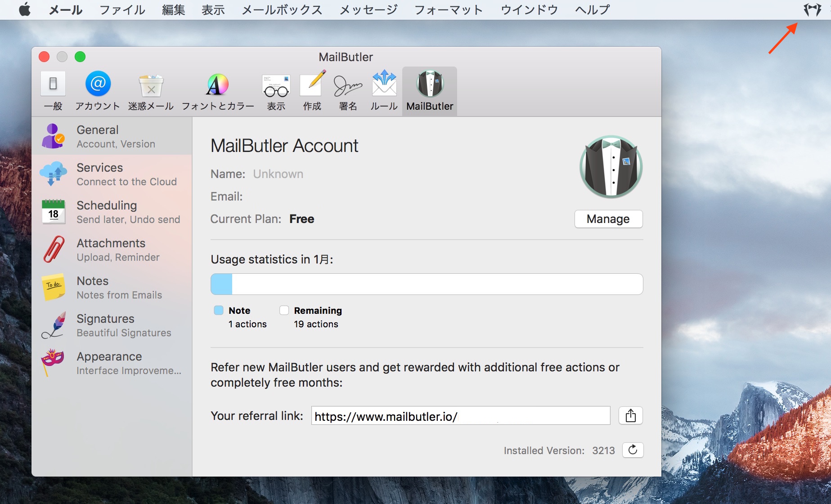The image size is (831, 504).
Task: Click the share referral link icon
Action: 631,415
